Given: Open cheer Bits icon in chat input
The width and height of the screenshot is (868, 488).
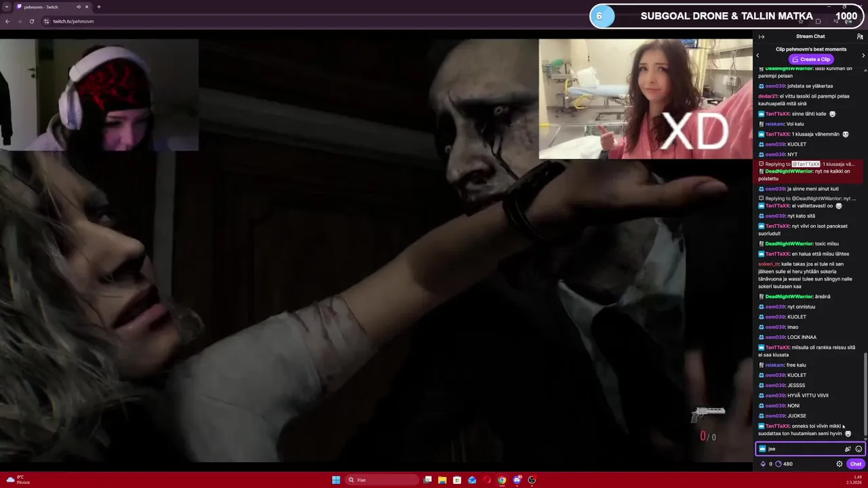Looking at the screenshot, I should click(x=848, y=449).
